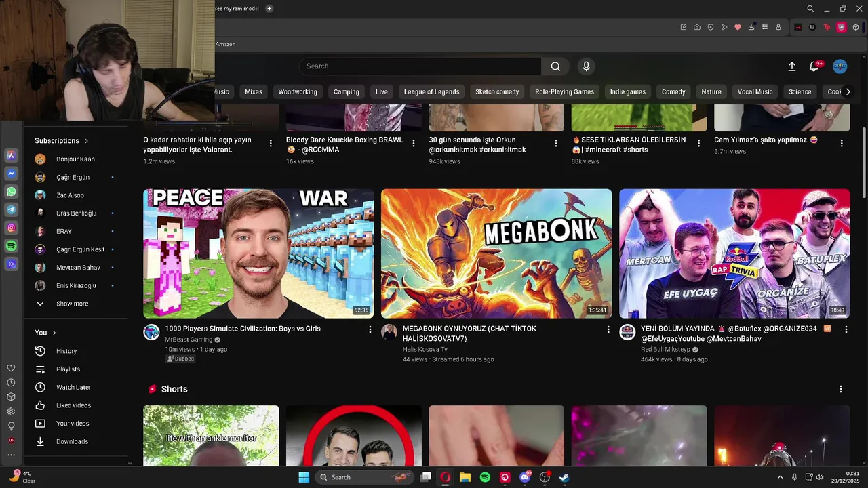Expand the Subscriptions section chevron
The height and width of the screenshot is (488, 868).
pos(86,141)
